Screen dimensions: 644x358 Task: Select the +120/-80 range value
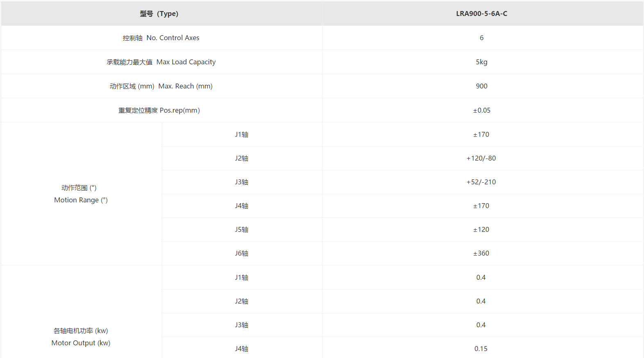pos(481,158)
